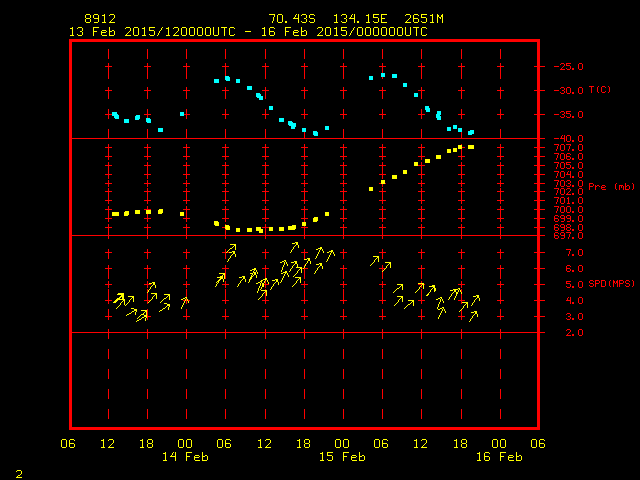Click the -30.0 temperature tick value
640x480 pixels.
click(568, 91)
